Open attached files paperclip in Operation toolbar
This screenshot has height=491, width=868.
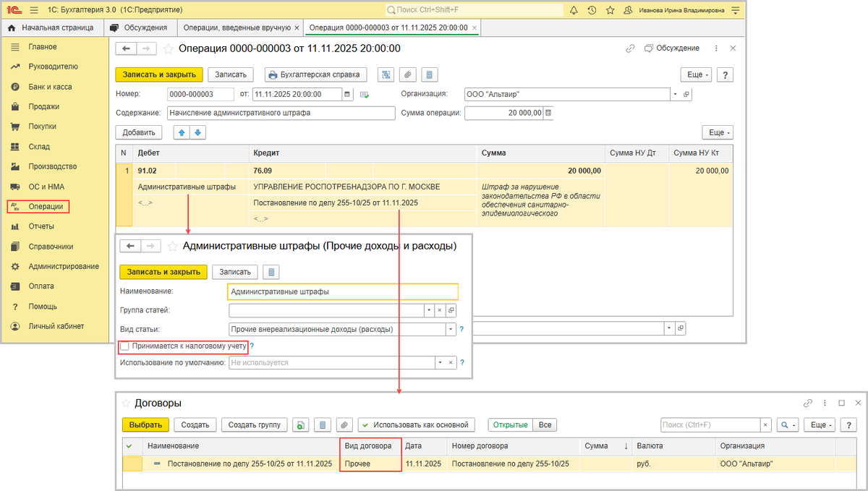point(408,74)
